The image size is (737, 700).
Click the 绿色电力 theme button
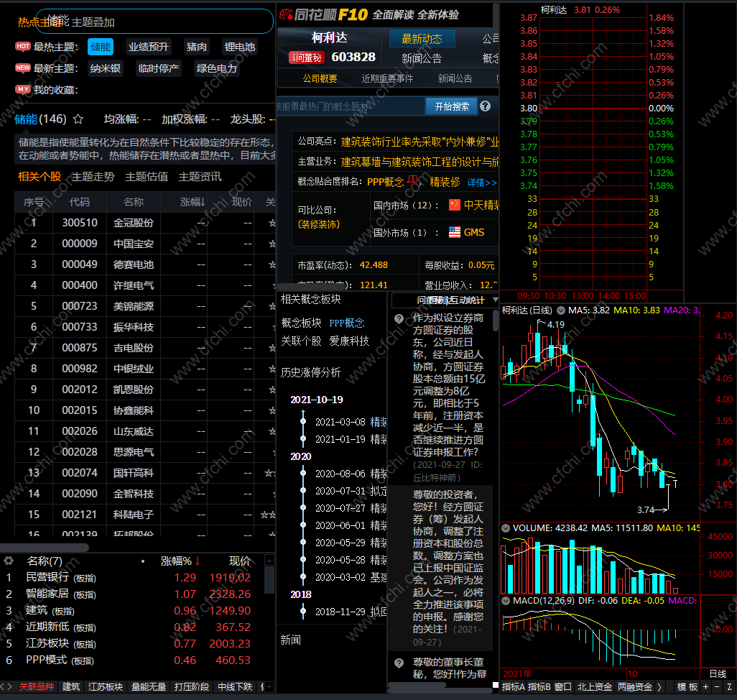tap(217, 68)
